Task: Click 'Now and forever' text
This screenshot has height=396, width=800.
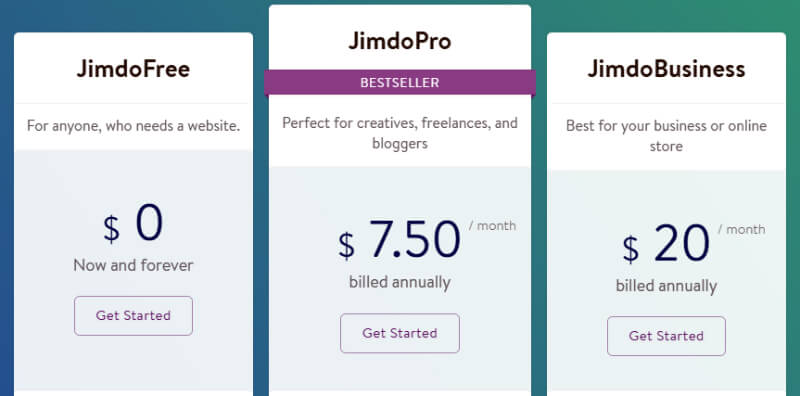Action: 133,265
